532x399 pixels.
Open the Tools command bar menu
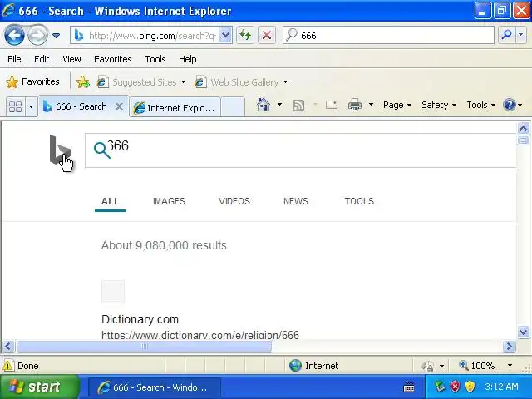coord(480,105)
